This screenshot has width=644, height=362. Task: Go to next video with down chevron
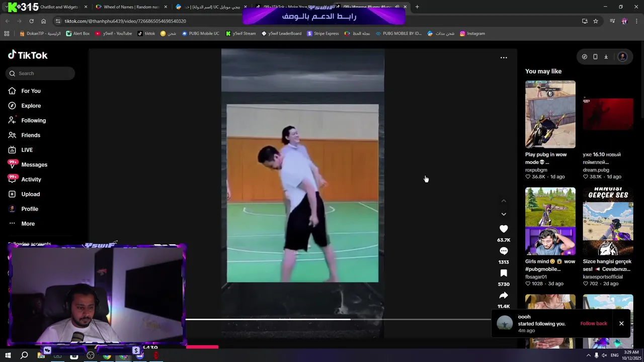(504, 214)
